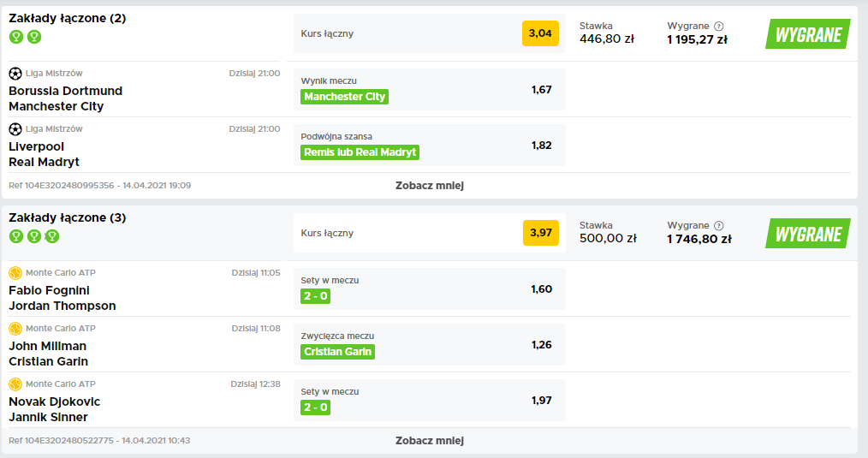Click the Wygrane help icon on the 1 746,80 zł bet

point(718,225)
